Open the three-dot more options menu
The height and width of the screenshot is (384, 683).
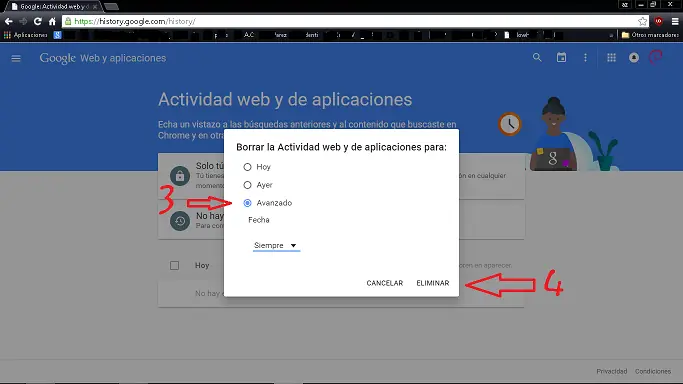point(585,57)
